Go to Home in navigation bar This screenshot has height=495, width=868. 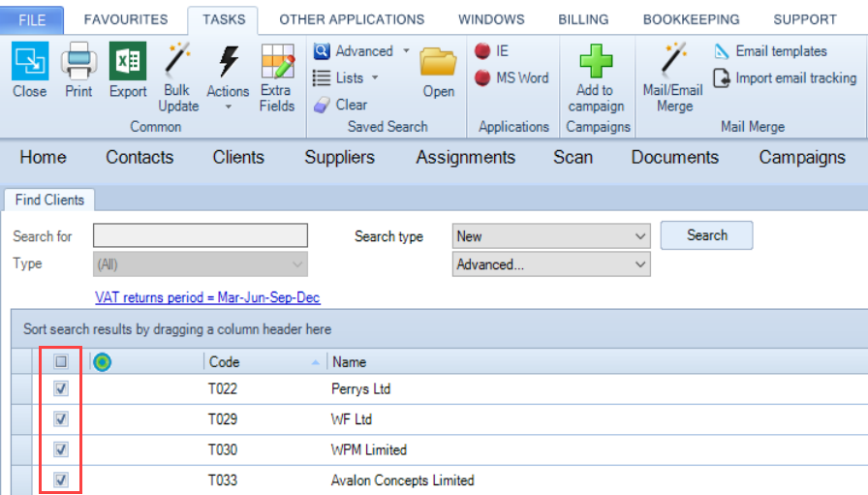pos(44,157)
